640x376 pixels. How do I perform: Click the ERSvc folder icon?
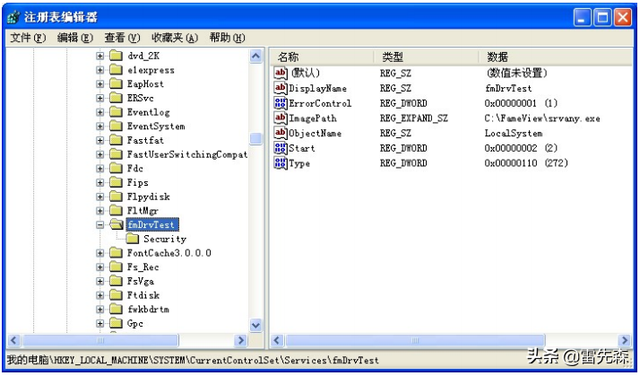(116, 98)
